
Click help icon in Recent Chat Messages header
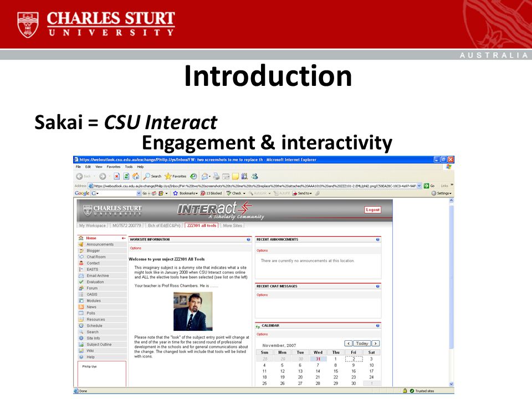[x=377, y=287]
